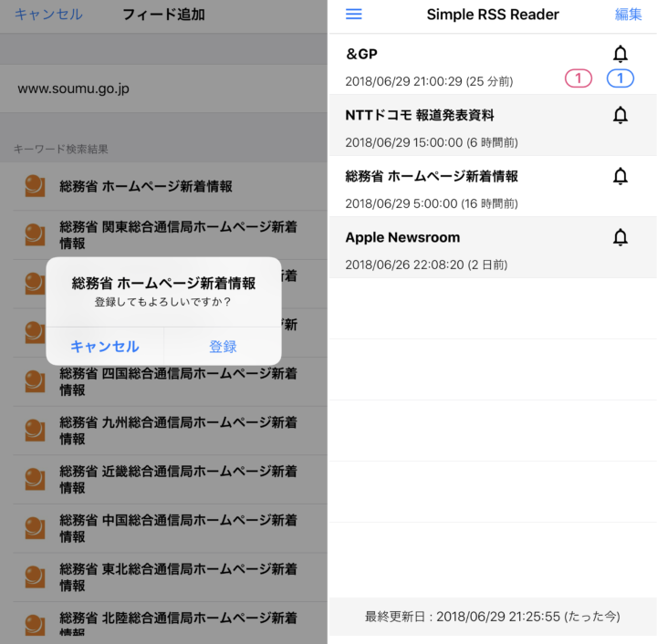Toggle notification bell for &GP feed
This screenshot has width=657, height=644.
pyautogui.click(x=620, y=54)
